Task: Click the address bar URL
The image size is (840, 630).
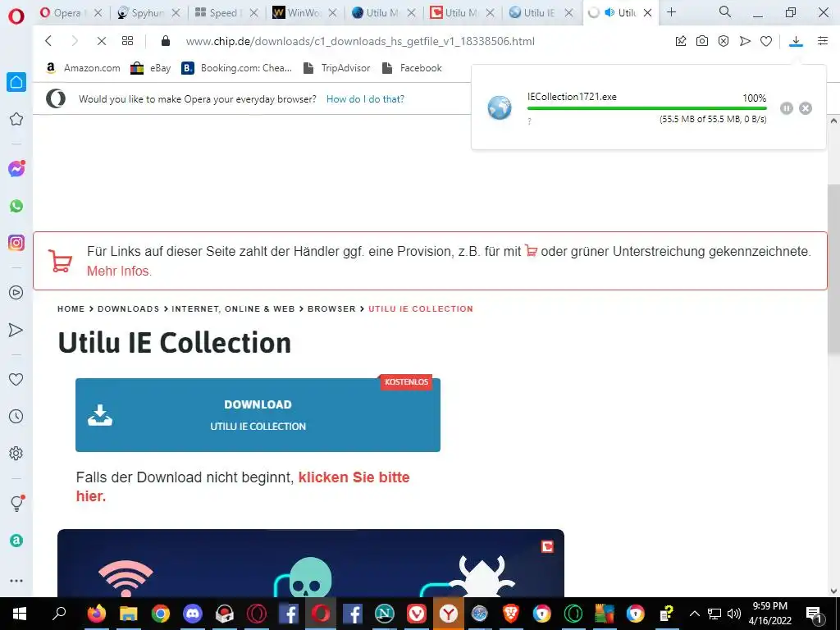Action: (x=360, y=41)
